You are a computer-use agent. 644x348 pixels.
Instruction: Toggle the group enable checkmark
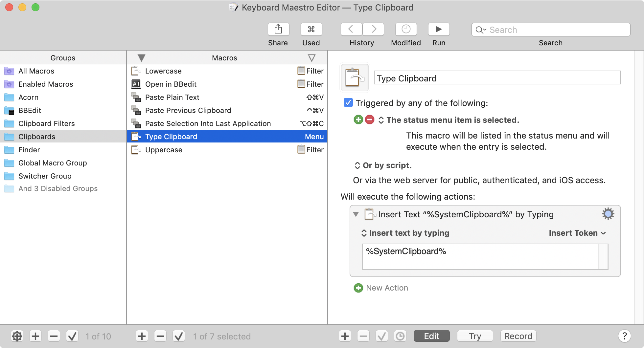coord(72,336)
